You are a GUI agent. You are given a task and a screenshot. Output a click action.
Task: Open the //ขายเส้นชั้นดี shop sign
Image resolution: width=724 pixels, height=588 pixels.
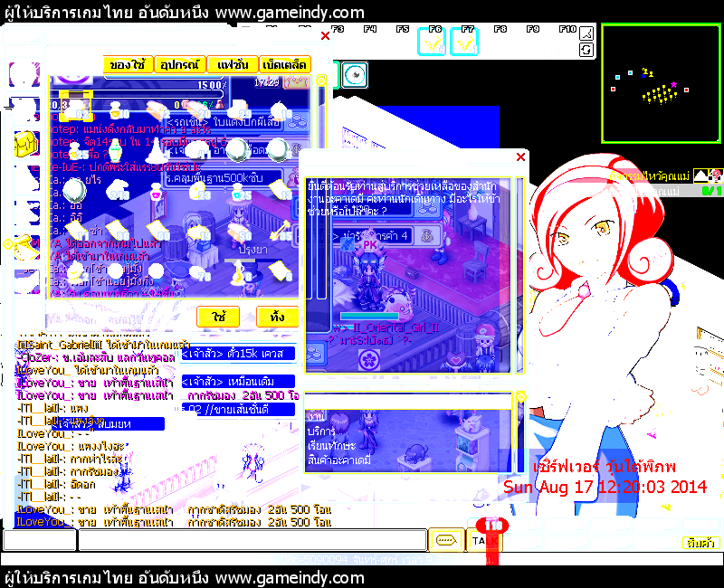pyautogui.click(x=238, y=410)
